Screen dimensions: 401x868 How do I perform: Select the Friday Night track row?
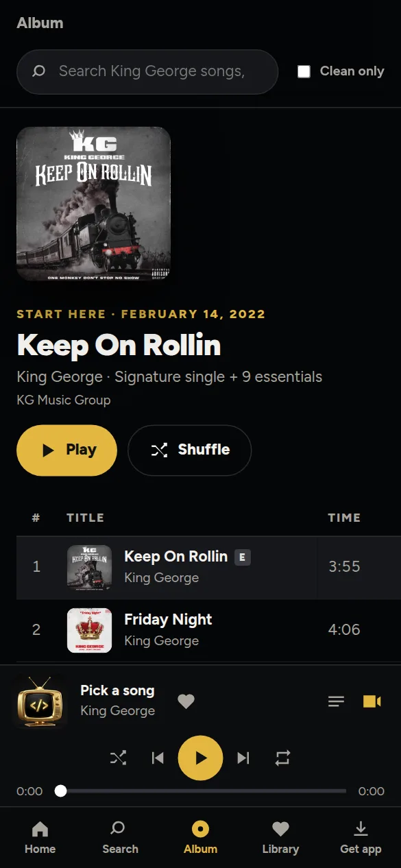(x=208, y=630)
